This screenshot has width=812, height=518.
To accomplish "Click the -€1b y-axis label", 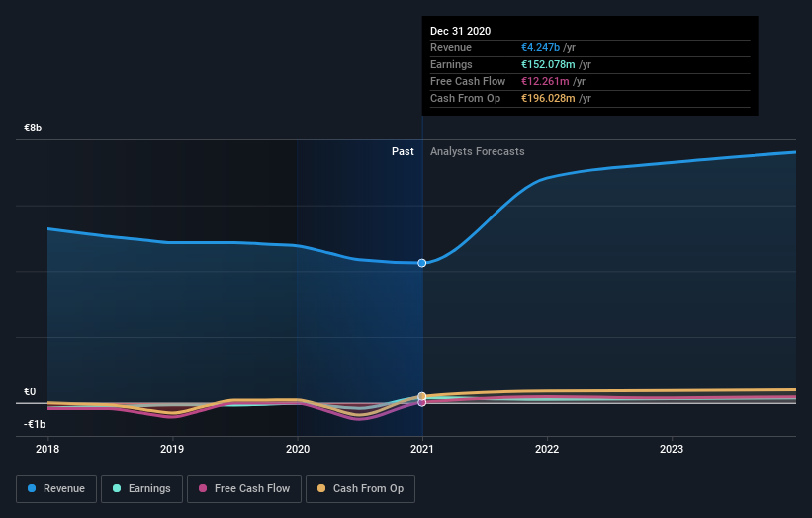I will tap(35, 424).
